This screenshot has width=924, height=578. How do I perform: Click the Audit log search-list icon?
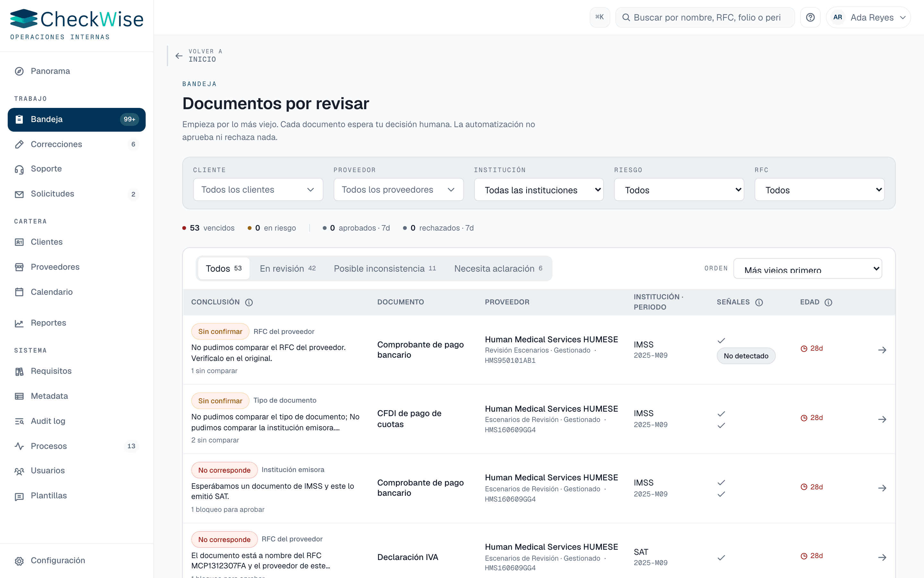[19, 421]
